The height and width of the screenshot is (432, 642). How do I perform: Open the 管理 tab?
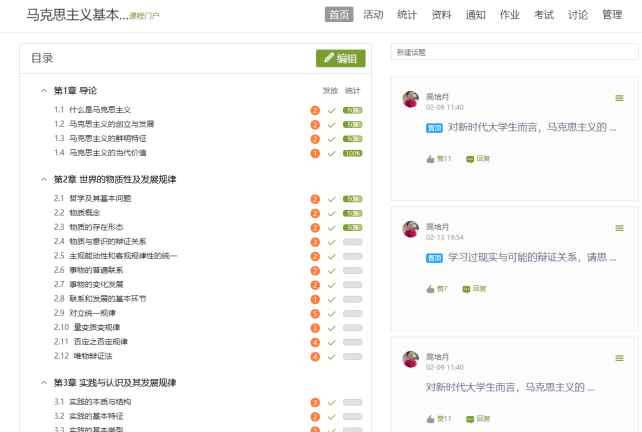pos(612,15)
